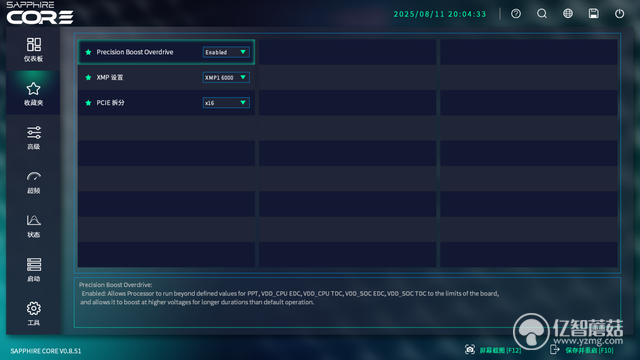
Task: Open the language globe icon
Action: tap(568, 13)
